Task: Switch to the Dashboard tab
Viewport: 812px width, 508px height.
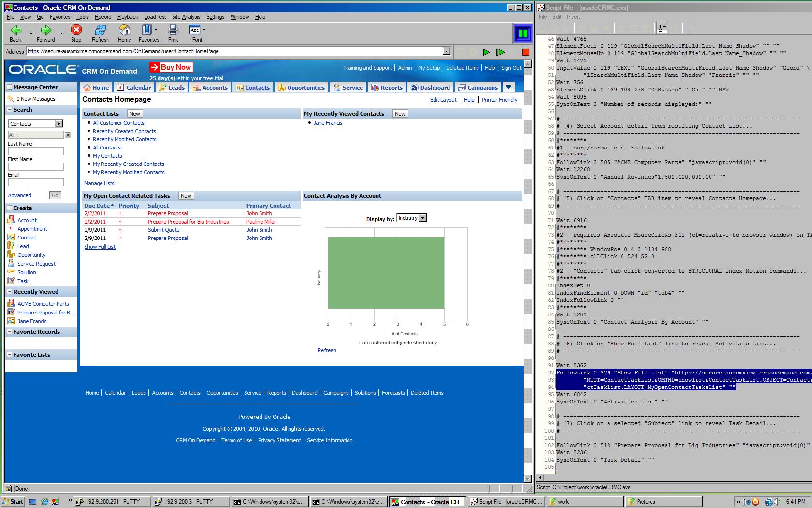Action: (x=430, y=87)
